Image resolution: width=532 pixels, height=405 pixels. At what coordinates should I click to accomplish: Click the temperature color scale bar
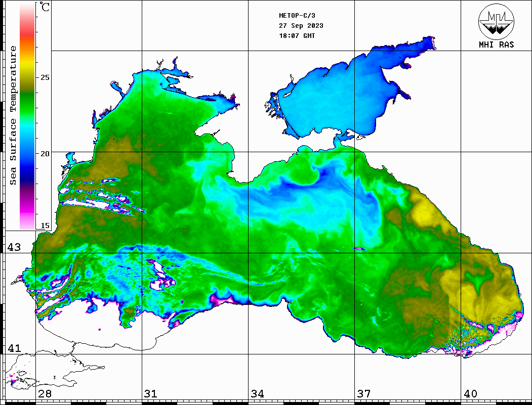click(x=27, y=116)
